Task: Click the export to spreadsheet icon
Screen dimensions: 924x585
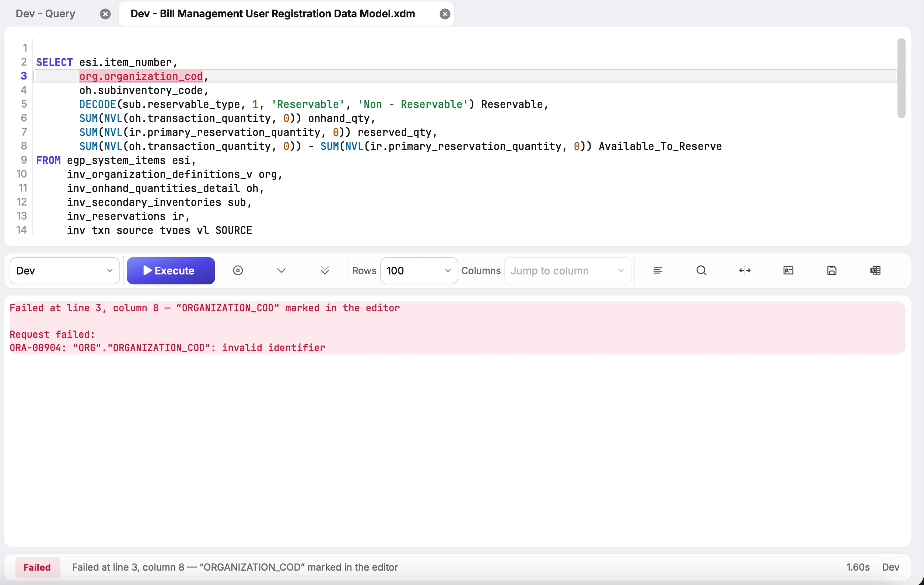Action: point(875,270)
